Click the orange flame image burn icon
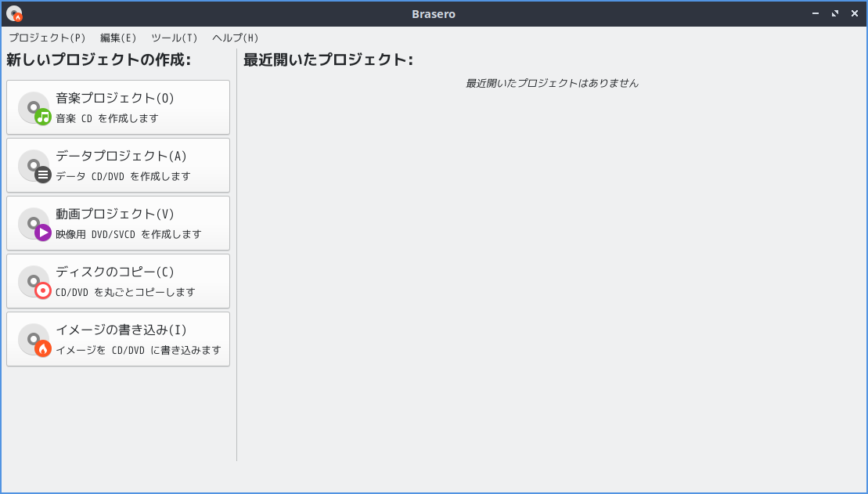868x494 pixels. [34, 340]
